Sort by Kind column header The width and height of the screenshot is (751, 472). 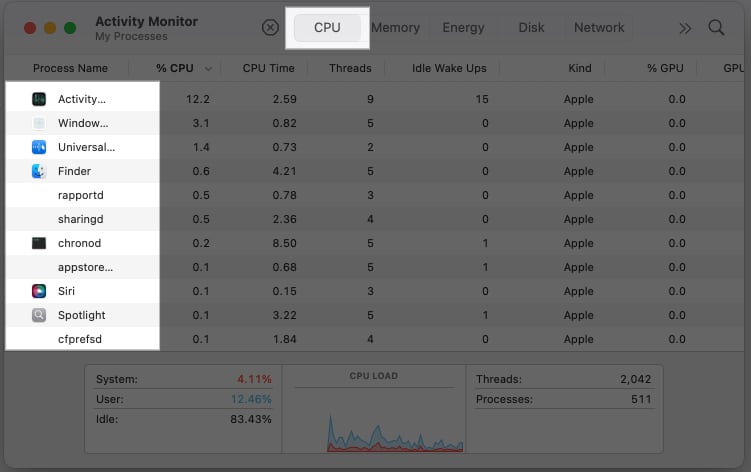tap(580, 68)
